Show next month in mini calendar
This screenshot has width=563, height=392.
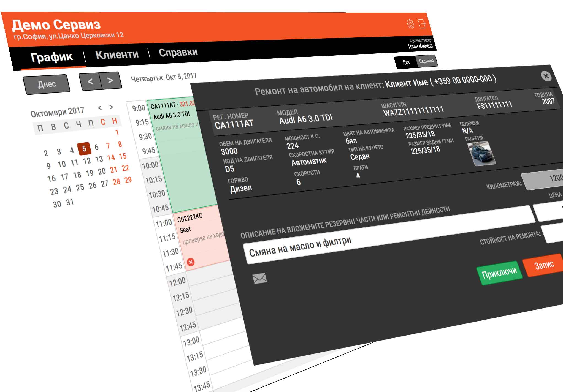111,107
